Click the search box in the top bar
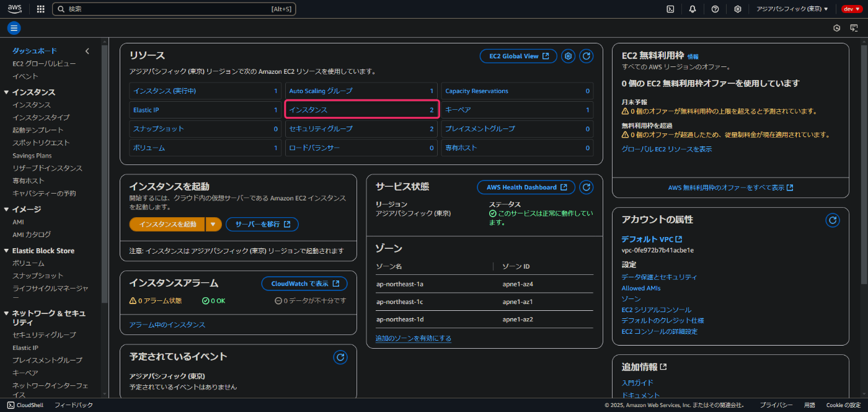This screenshot has height=412, width=868. pyautogui.click(x=174, y=9)
